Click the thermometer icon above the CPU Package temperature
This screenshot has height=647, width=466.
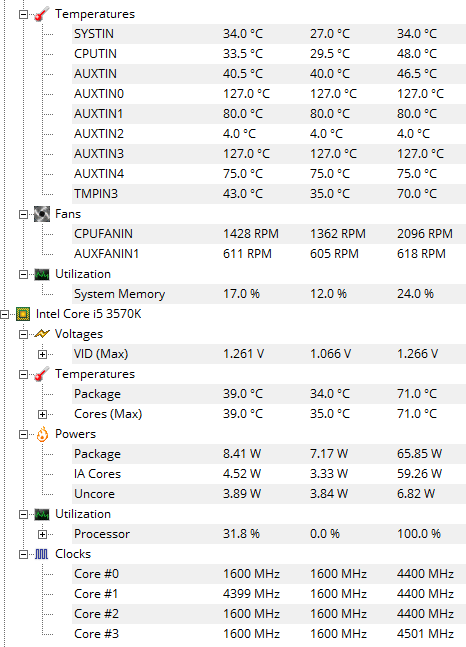point(42,374)
